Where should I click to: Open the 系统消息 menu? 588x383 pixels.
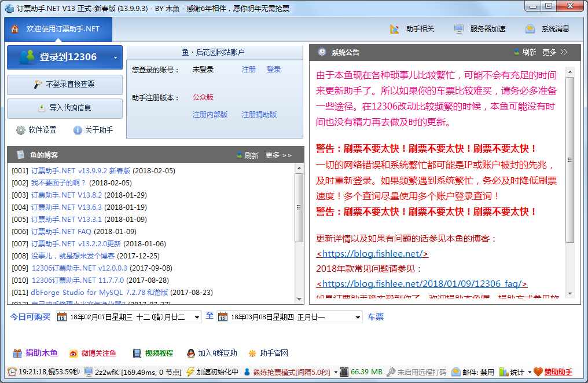(547, 29)
